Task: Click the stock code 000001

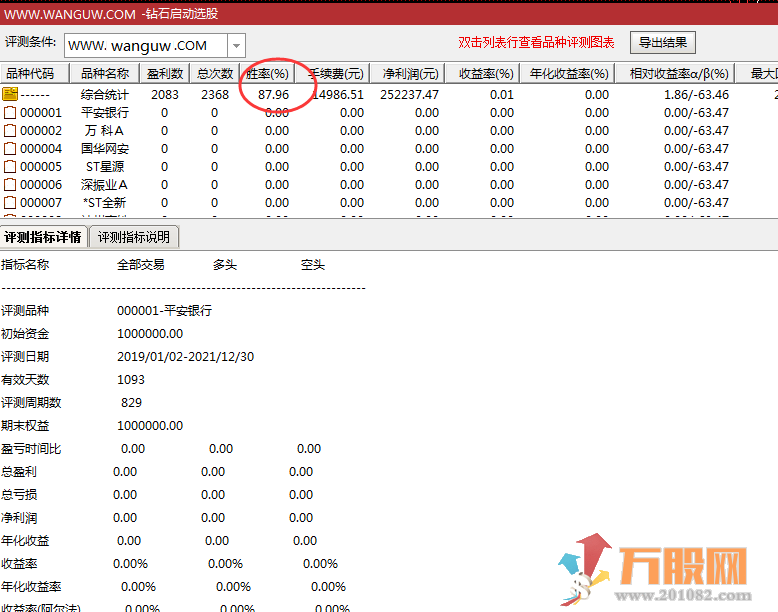Action: (41, 113)
